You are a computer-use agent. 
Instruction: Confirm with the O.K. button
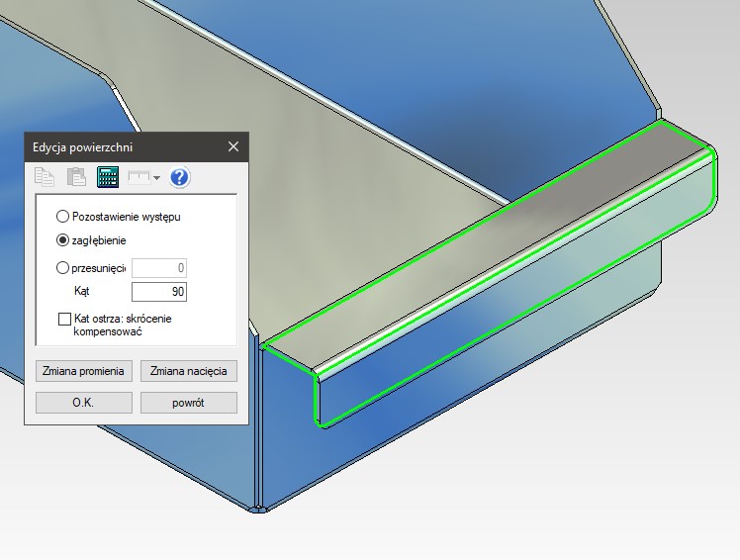click(84, 403)
